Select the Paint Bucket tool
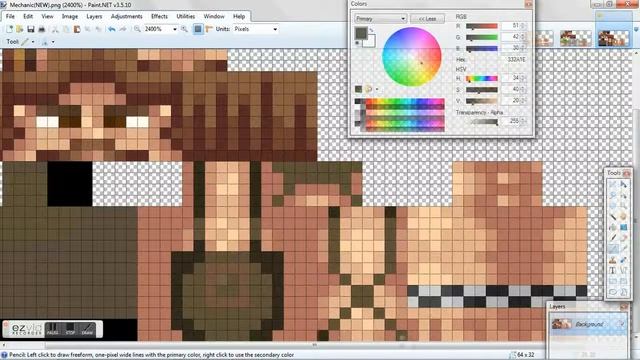Screen dimensions: 640x360 612,227
